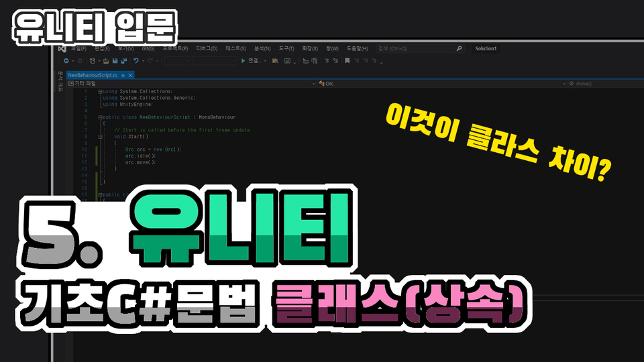
Task: Click the 'orc.move();' line
Action: click(x=140, y=162)
